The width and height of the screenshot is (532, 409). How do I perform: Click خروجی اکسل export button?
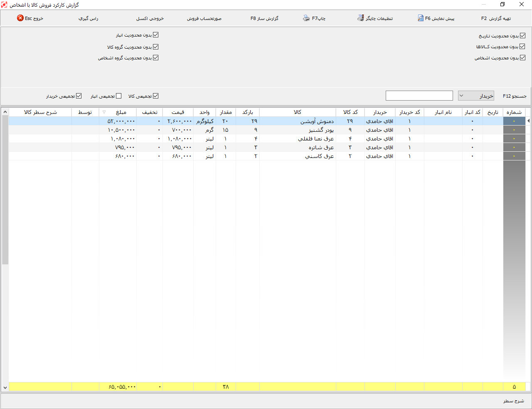[150, 18]
